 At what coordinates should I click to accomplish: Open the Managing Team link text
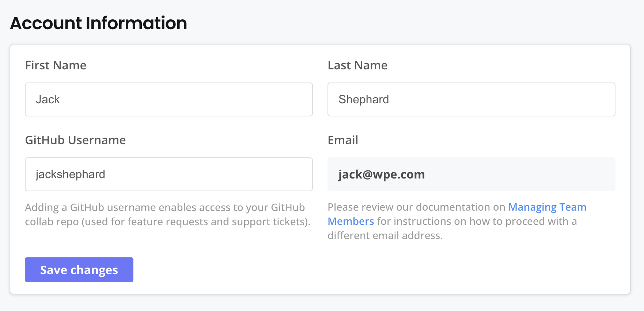pyautogui.click(x=547, y=207)
